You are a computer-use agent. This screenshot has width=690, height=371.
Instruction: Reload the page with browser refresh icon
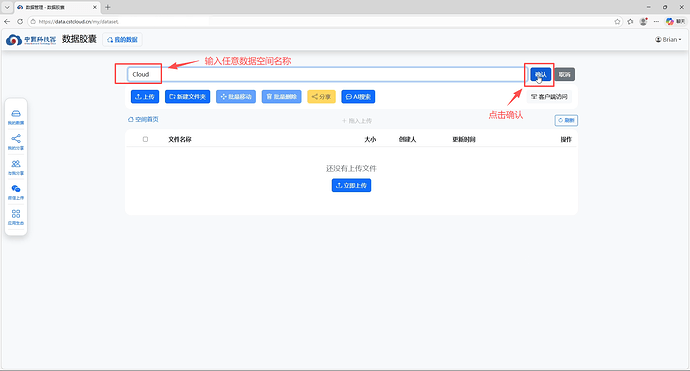click(20, 22)
